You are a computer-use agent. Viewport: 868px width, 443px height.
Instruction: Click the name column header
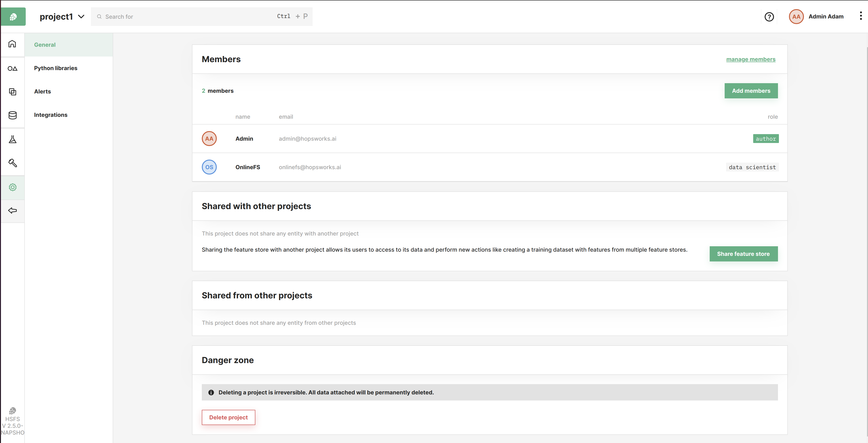click(243, 117)
